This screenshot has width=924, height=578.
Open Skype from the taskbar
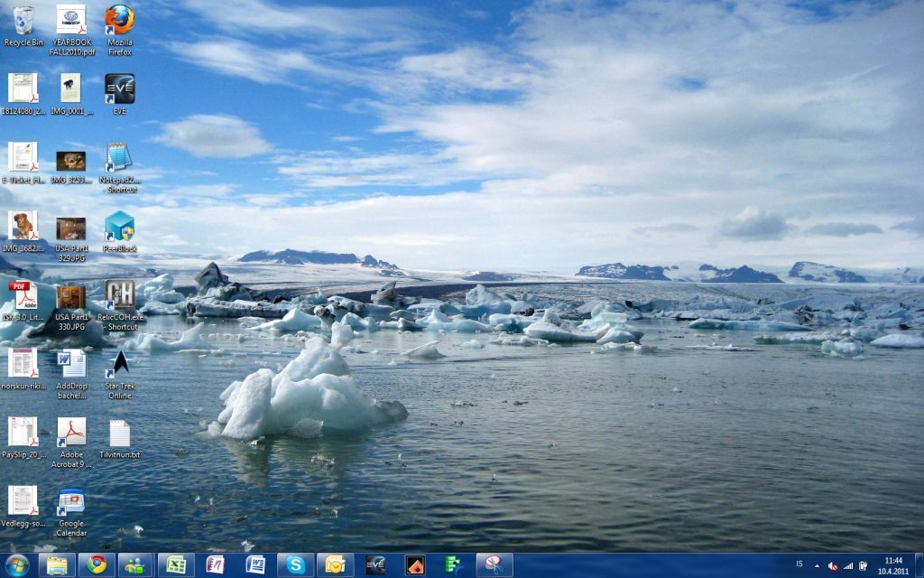(294, 565)
